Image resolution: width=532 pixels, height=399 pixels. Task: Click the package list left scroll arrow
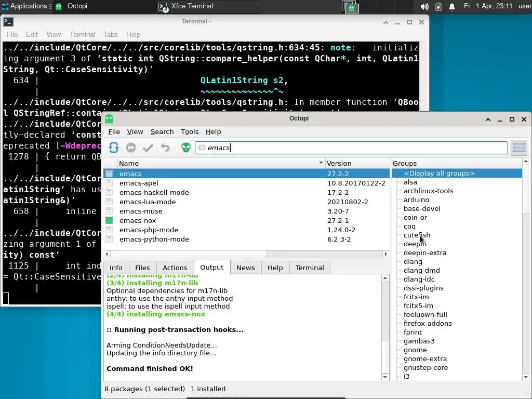coord(107,254)
